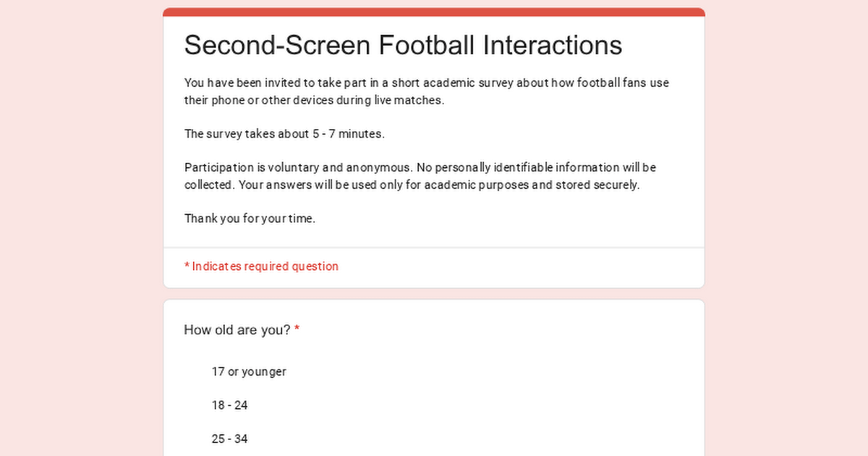Screen dimensions: 868x456
Task: Click the red required asterisk beside the age question
Action: pos(297,330)
